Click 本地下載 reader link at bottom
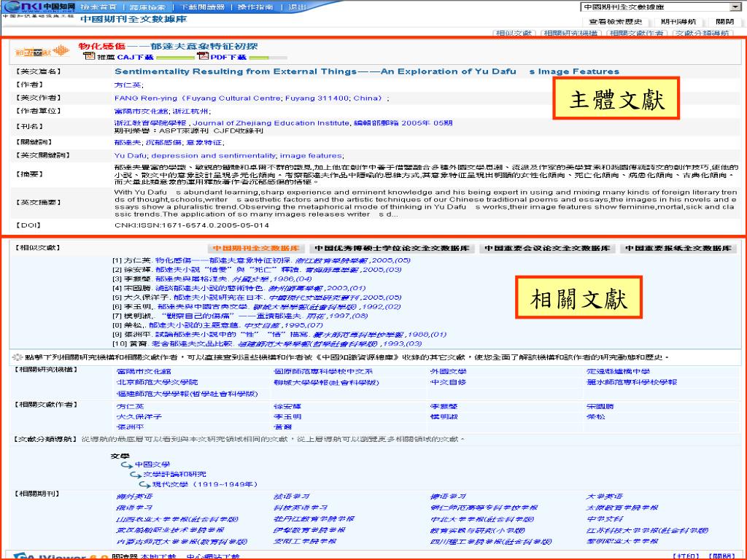Image resolution: width=747 pixels, height=560 pixels. tap(158, 556)
